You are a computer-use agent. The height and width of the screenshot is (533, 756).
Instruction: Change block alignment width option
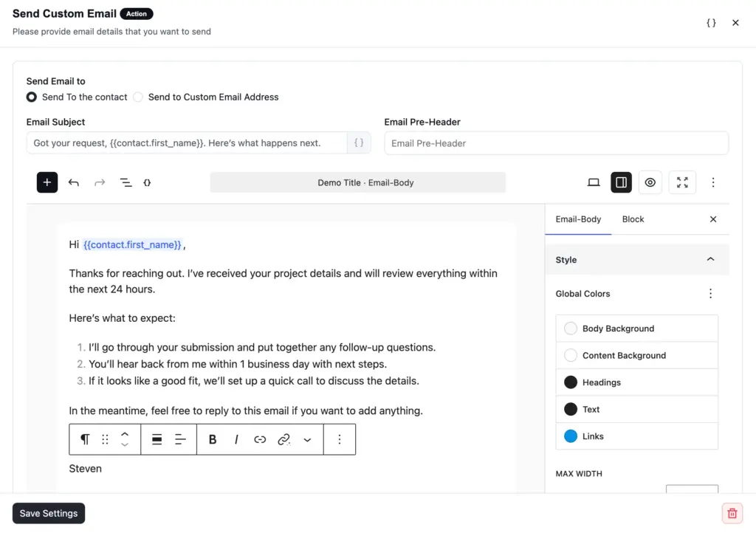(157, 439)
